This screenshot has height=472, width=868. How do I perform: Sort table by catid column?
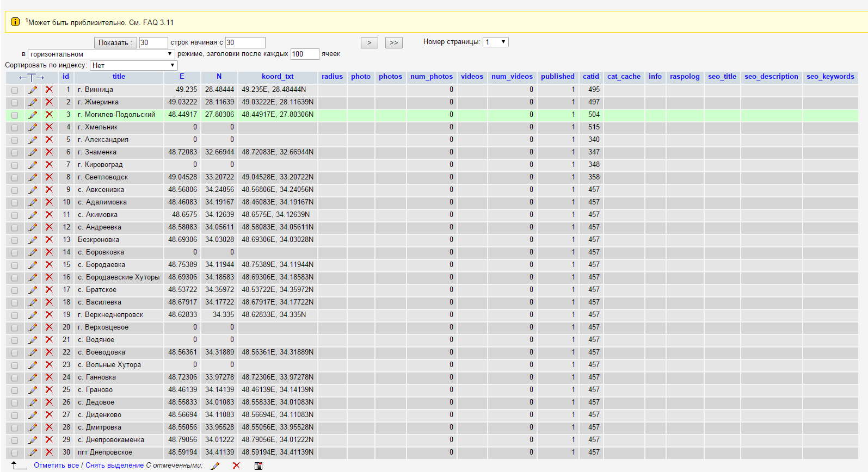tap(591, 77)
